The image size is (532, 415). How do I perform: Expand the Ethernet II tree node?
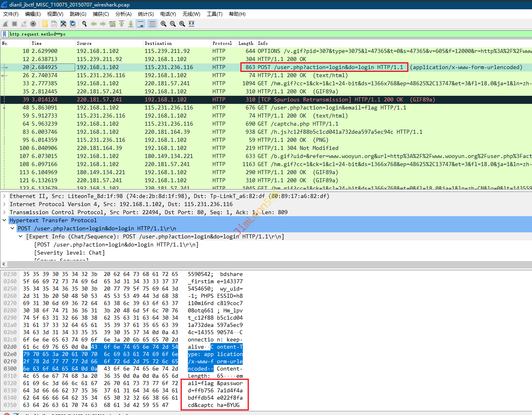(4, 196)
